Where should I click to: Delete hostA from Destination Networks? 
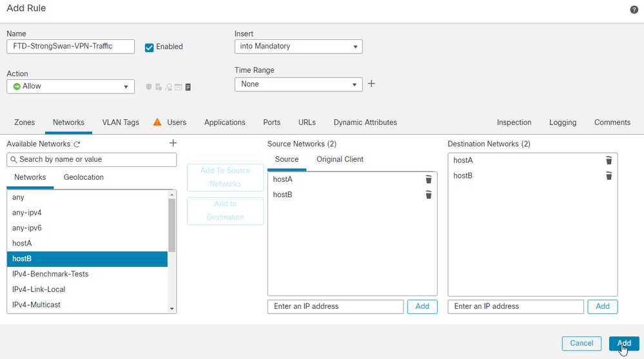pos(609,160)
